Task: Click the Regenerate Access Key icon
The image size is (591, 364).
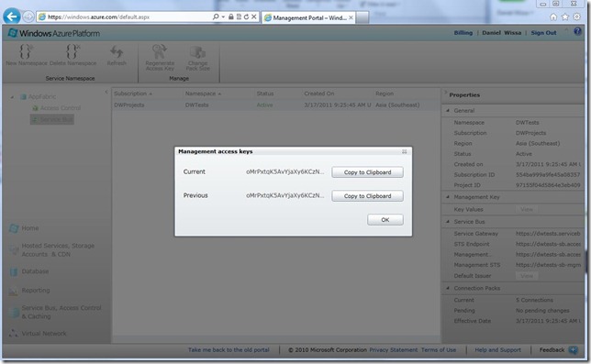Action: [160, 51]
